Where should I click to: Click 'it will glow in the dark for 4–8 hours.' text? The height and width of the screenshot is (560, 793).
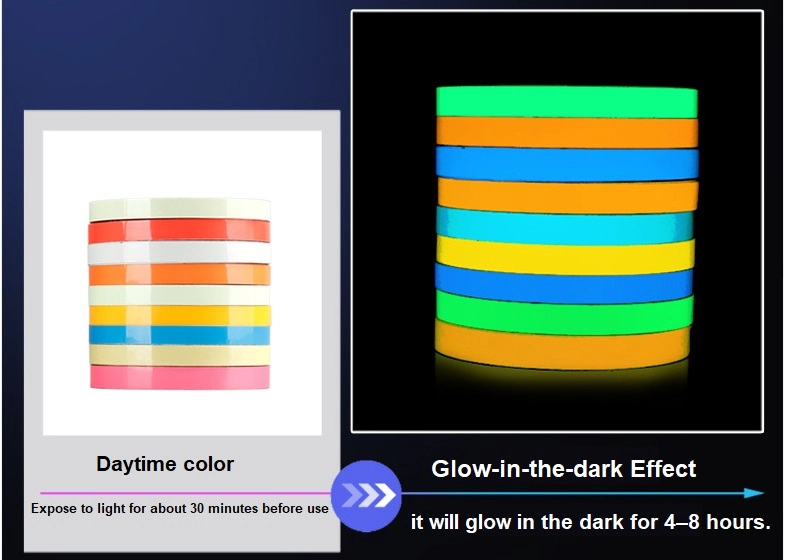[x=591, y=522]
